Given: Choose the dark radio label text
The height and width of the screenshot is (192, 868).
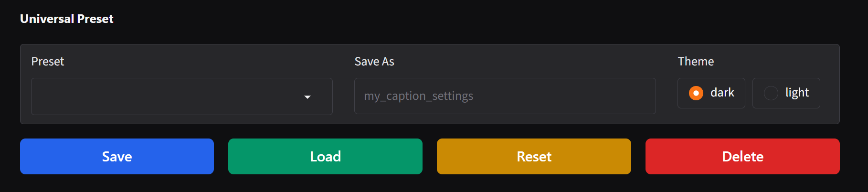Looking at the screenshot, I should point(722,93).
